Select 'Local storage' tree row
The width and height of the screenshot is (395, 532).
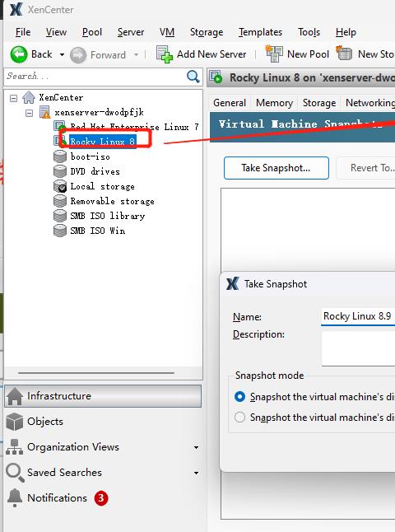[x=102, y=186]
